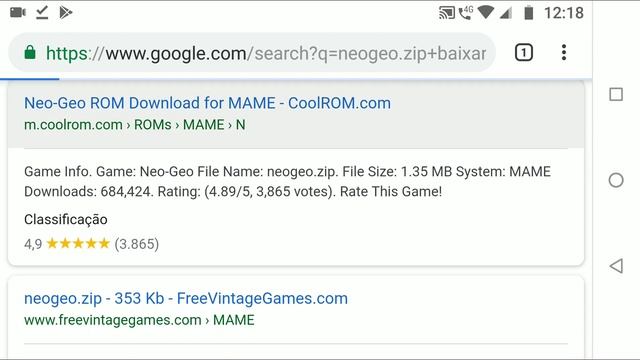The image size is (640, 360).
Task: Open the Chrome three-dot overflow menu
Action: click(564, 53)
